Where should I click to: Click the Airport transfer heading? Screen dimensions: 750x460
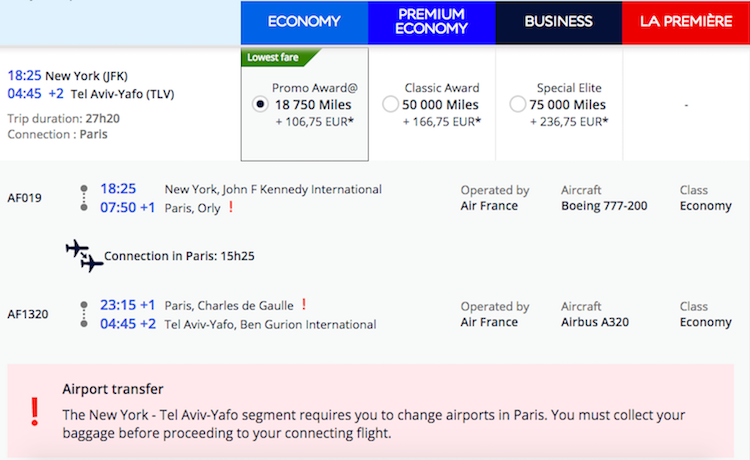(113, 389)
